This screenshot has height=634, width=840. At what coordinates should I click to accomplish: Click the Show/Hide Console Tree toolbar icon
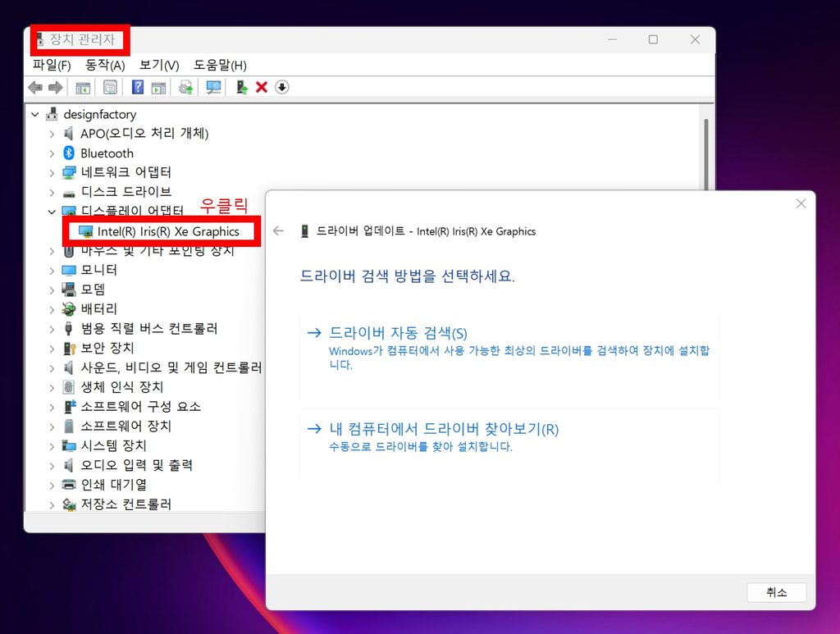click(x=83, y=87)
